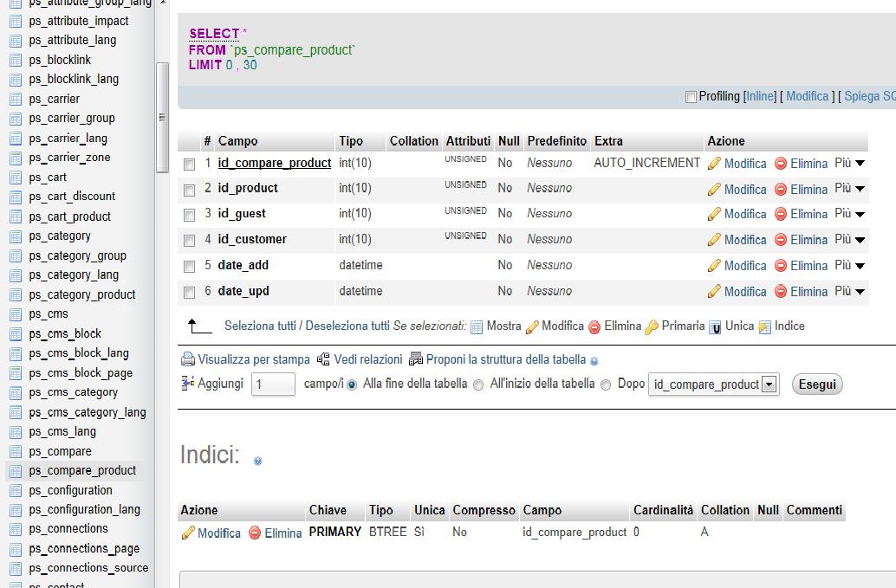Screen dimensions: 896x588
Task: Tick checkbox for id_product field
Action: pyautogui.click(x=189, y=191)
